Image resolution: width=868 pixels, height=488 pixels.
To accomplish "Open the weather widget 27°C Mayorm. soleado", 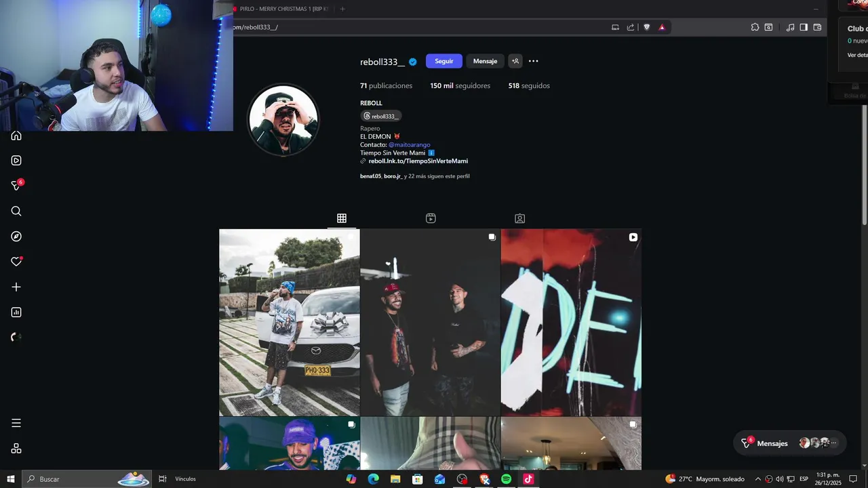I will pyautogui.click(x=705, y=479).
